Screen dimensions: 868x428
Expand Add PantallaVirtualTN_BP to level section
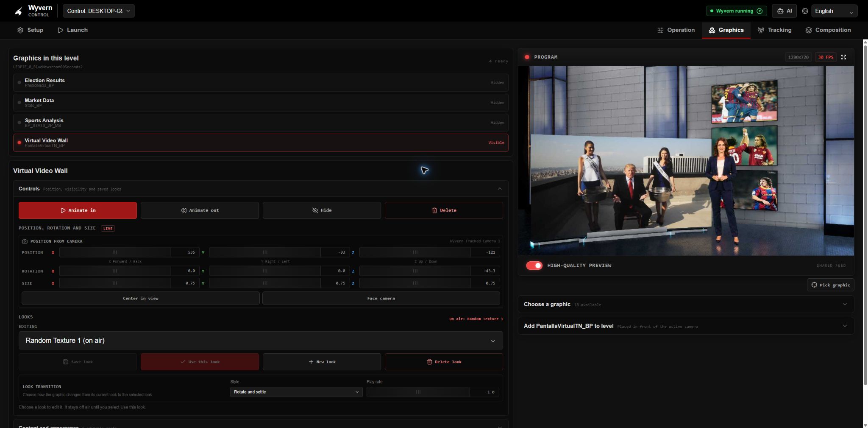(686, 326)
